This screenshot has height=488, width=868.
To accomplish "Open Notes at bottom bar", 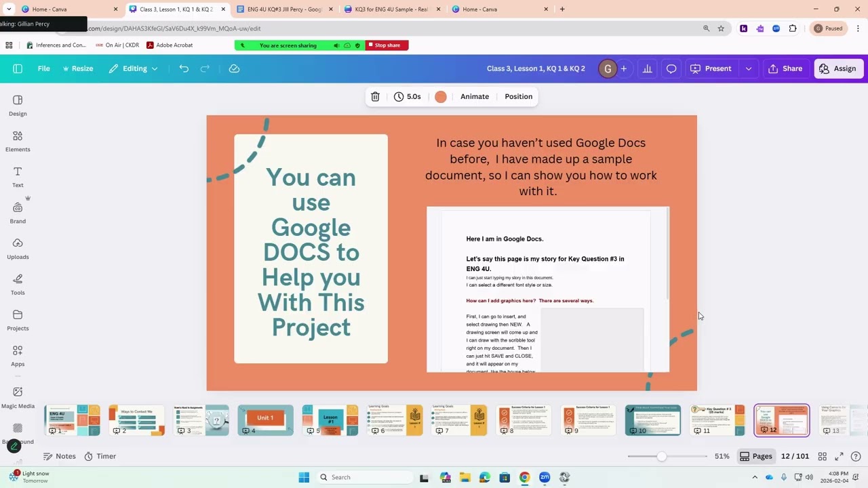I will [60, 456].
